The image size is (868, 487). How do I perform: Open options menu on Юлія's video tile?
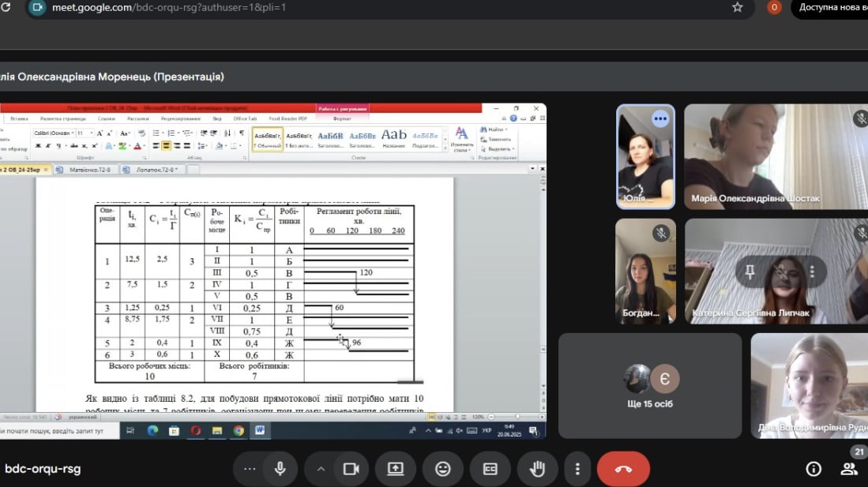click(660, 118)
